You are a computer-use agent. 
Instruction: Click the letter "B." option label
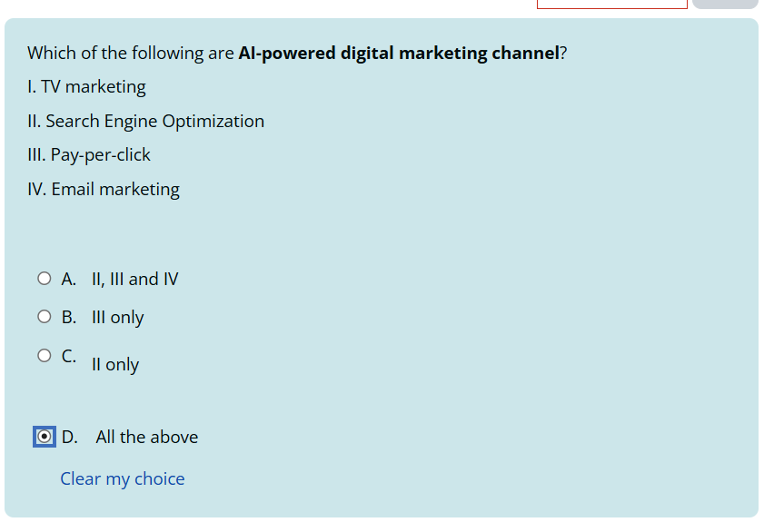69,318
